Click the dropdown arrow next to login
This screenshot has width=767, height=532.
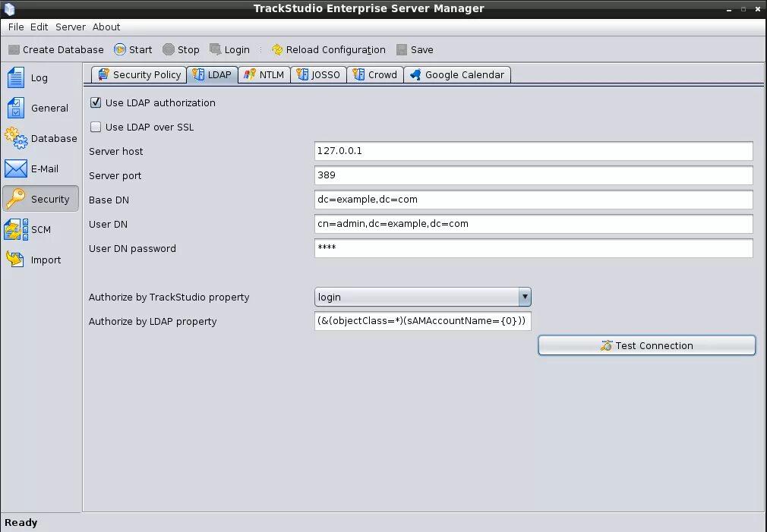tap(524, 297)
